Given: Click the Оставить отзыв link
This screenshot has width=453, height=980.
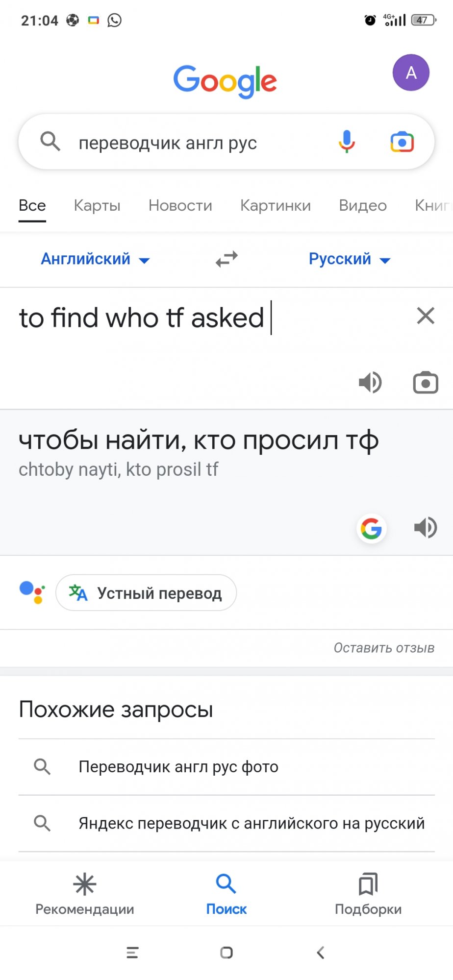Looking at the screenshot, I should tap(384, 648).
